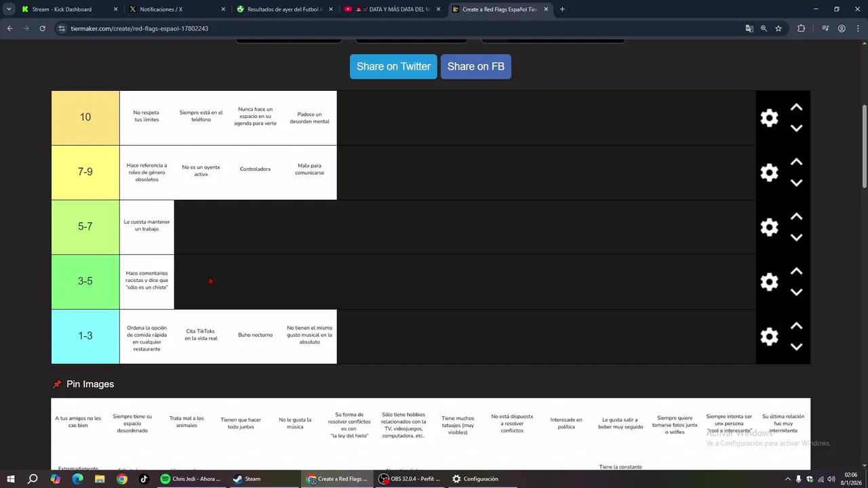Close the Notificaciones / X tab
This screenshot has width=868, height=488.
(223, 9)
